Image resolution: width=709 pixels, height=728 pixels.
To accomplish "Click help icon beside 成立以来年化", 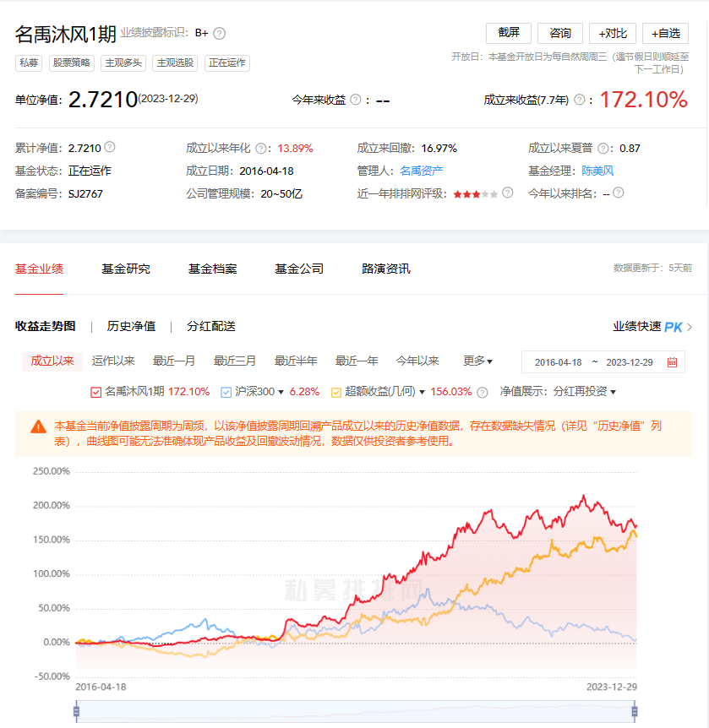I will pos(261,149).
